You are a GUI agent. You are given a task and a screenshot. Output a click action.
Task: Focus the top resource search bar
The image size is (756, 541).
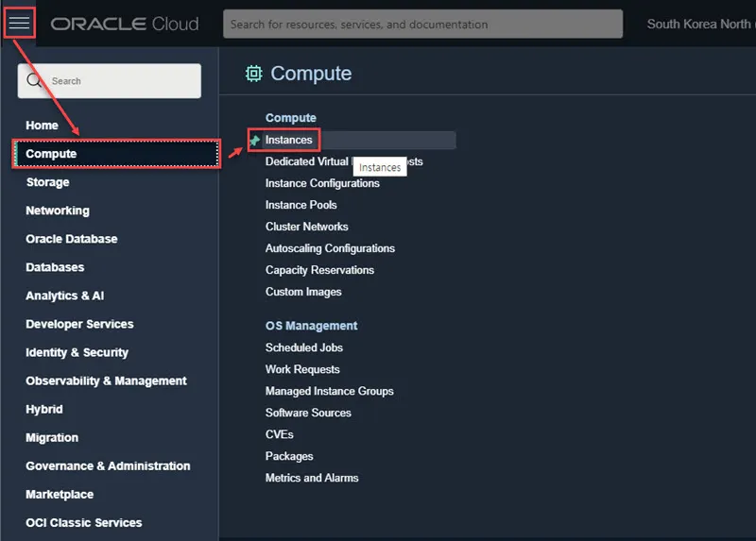(x=422, y=25)
